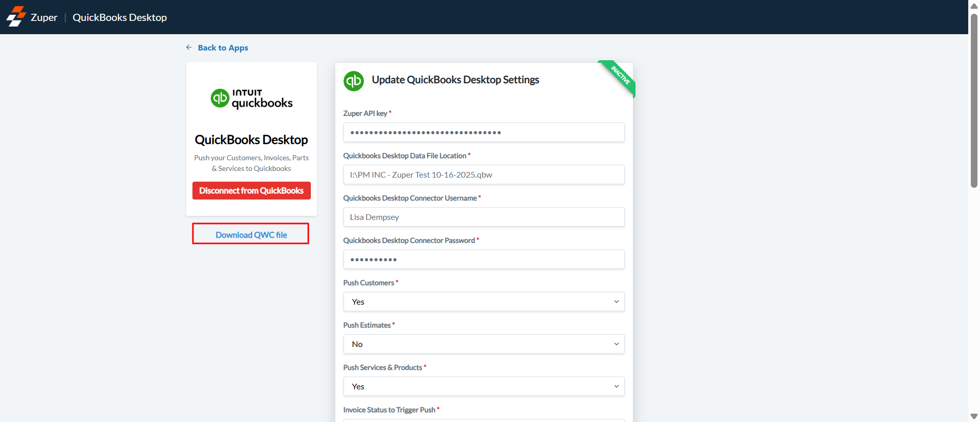Focus the Data File Location field
Screen dimensions: 980x422
[484, 175]
